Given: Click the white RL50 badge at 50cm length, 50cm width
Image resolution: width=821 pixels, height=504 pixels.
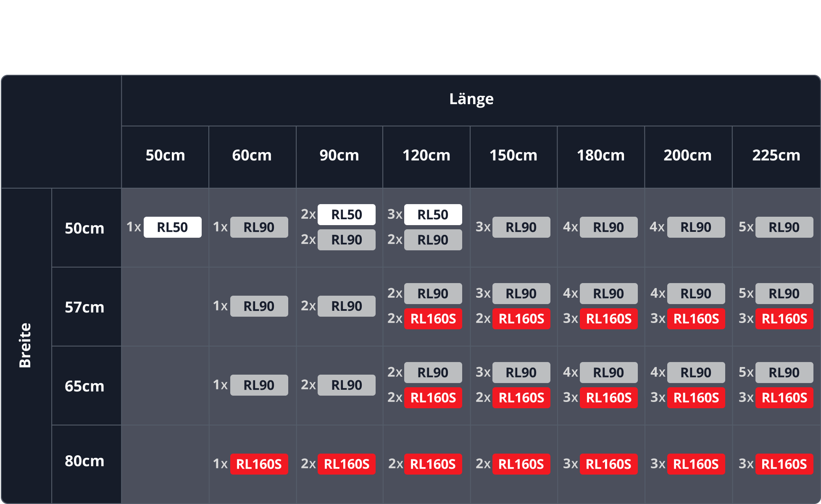Looking at the screenshot, I should pyautogui.click(x=172, y=227).
